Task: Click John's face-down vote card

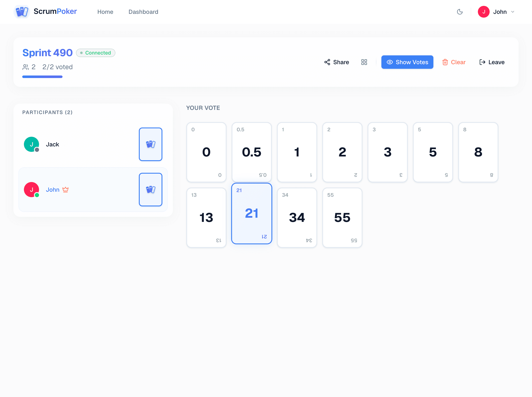Action: coord(150,190)
